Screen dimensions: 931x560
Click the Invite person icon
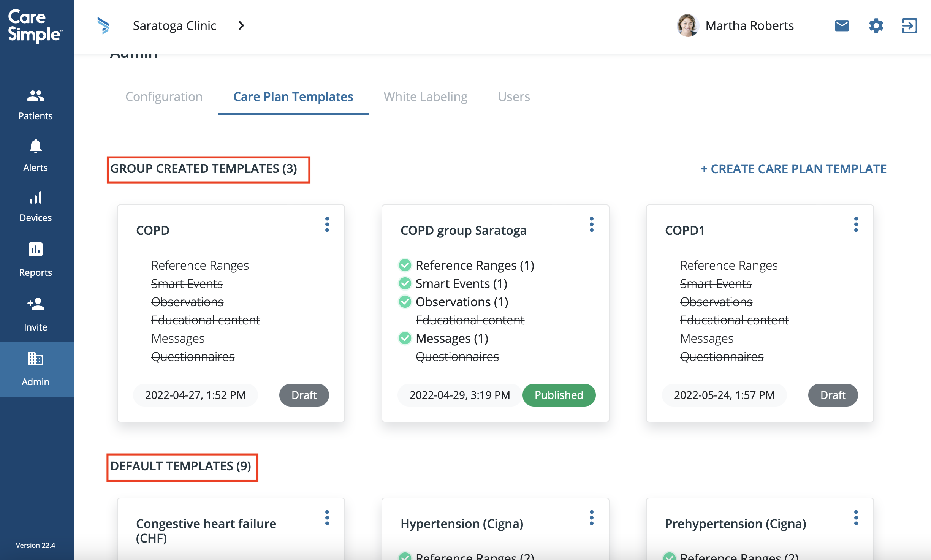pyautogui.click(x=35, y=304)
